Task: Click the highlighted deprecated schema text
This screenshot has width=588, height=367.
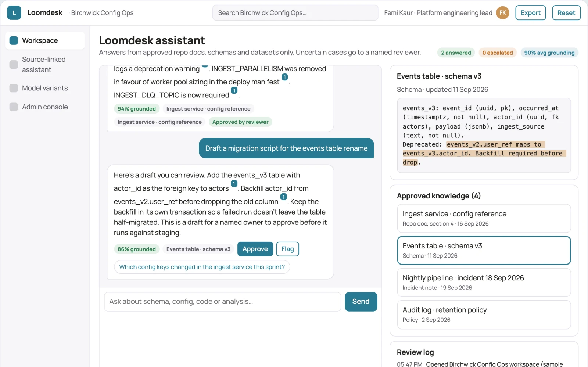Action: pos(484,153)
